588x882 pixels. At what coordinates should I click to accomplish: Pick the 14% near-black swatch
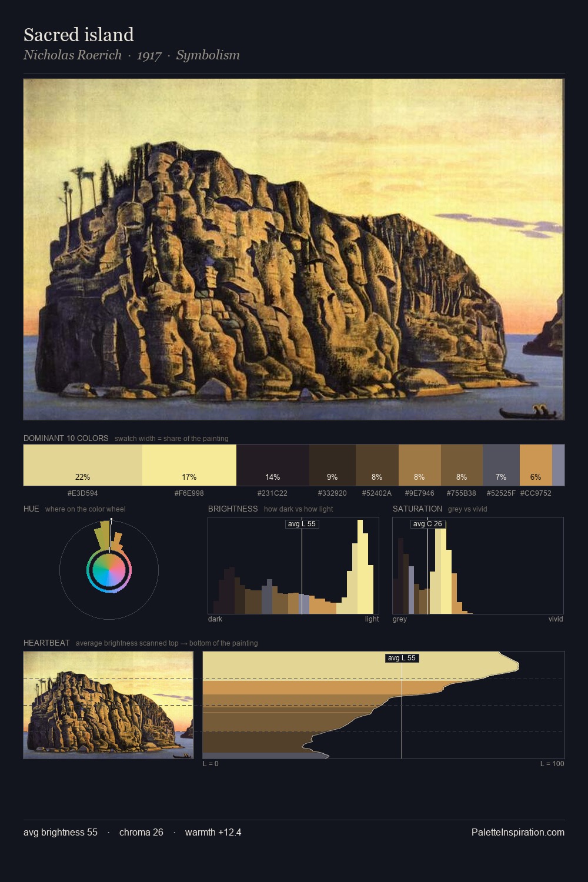pos(273,465)
